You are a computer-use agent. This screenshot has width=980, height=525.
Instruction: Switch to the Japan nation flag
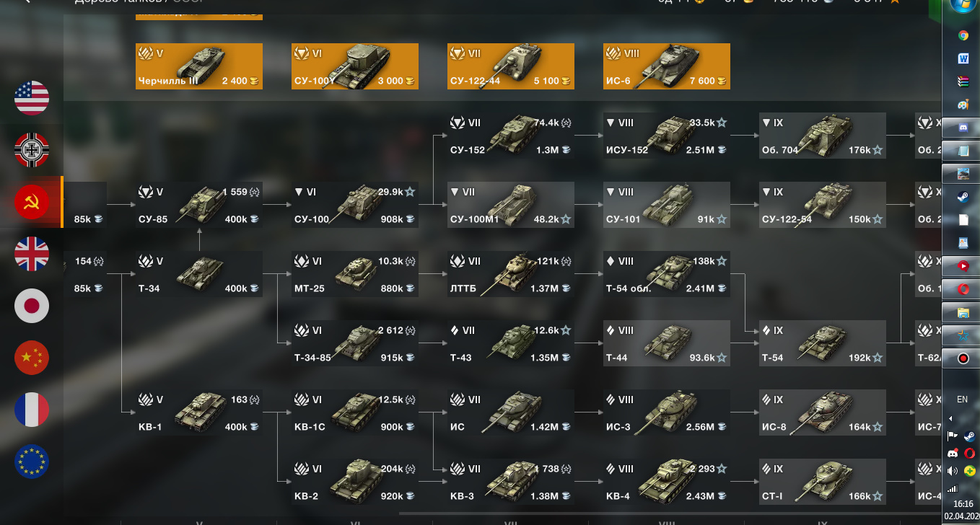coord(32,306)
